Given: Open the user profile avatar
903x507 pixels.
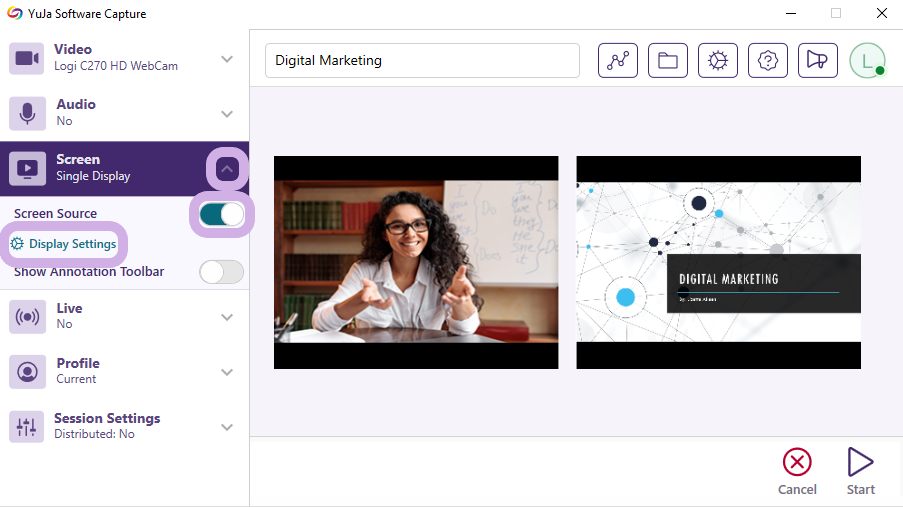Looking at the screenshot, I should [x=867, y=60].
